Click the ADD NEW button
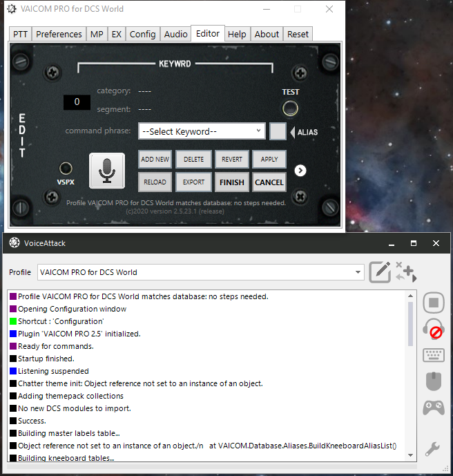This screenshot has width=453, height=476. pos(155,159)
